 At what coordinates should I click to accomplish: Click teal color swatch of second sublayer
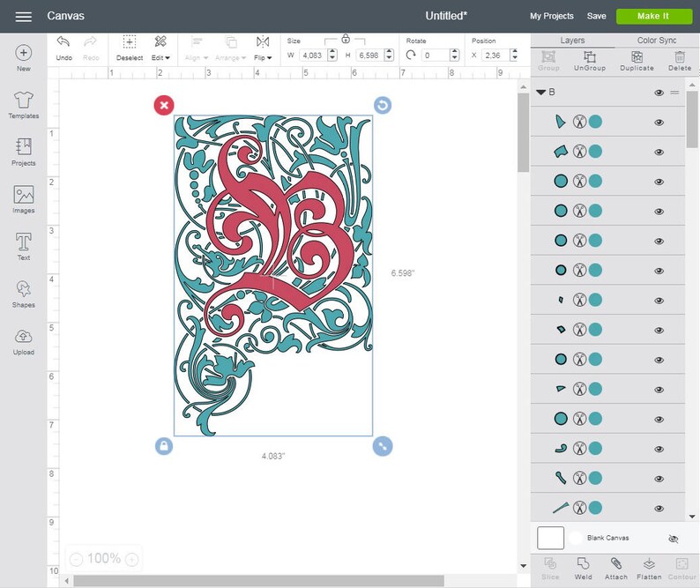tap(595, 152)
